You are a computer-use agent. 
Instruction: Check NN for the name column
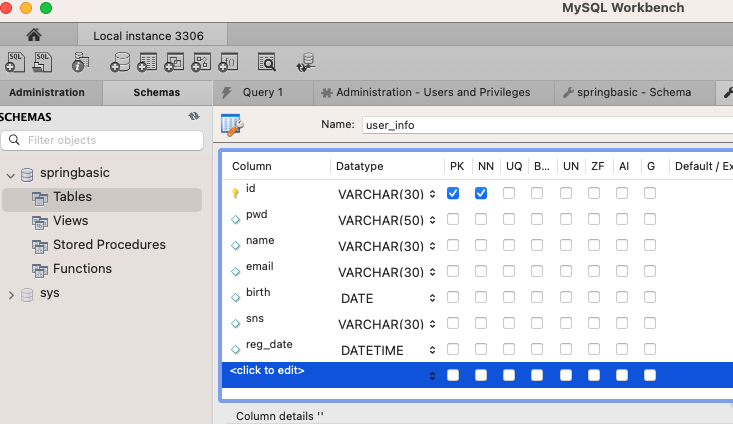pos(481,245)
